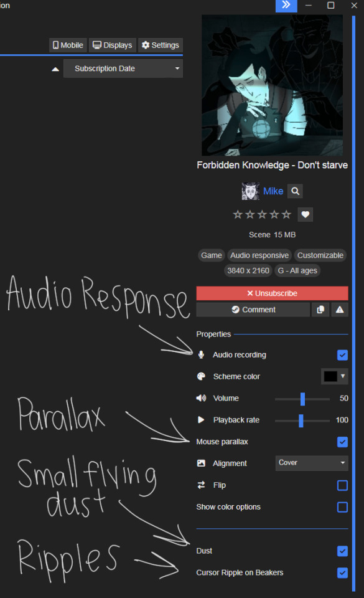Enable Show color options checkbox
The width and height of the screenshot is (364, 598).
[x=342, y=507]
